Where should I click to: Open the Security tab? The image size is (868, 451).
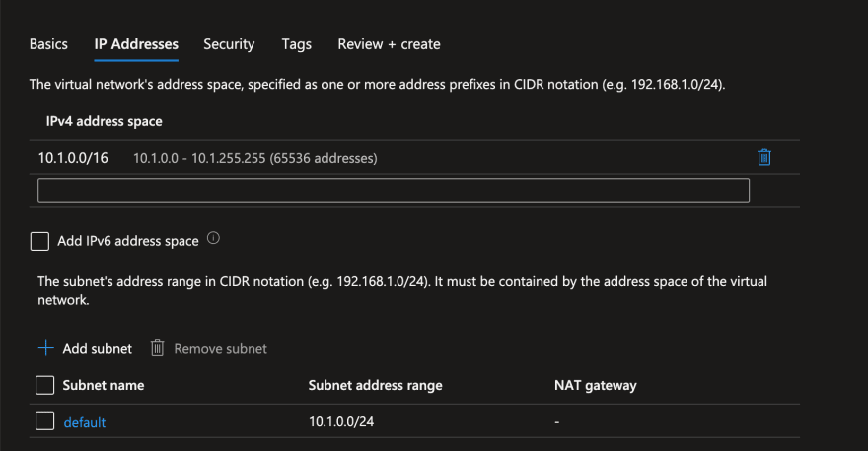(229, 44)
